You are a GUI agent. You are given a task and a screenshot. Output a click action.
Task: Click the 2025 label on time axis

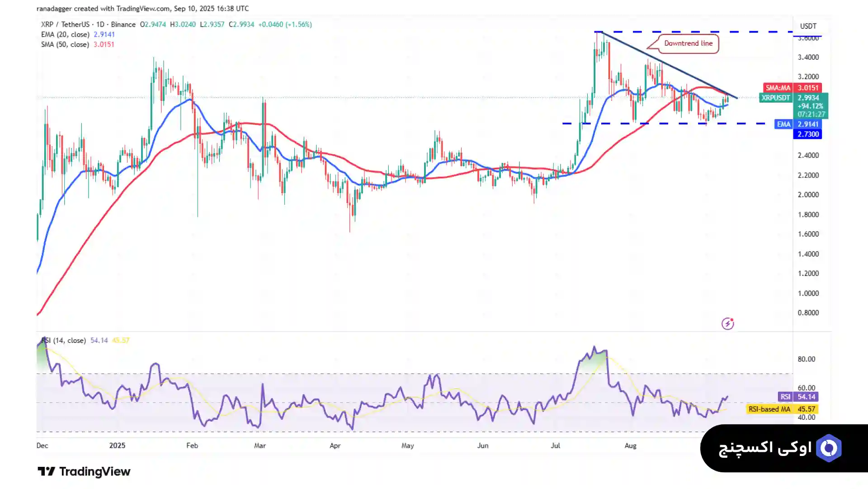117,446
